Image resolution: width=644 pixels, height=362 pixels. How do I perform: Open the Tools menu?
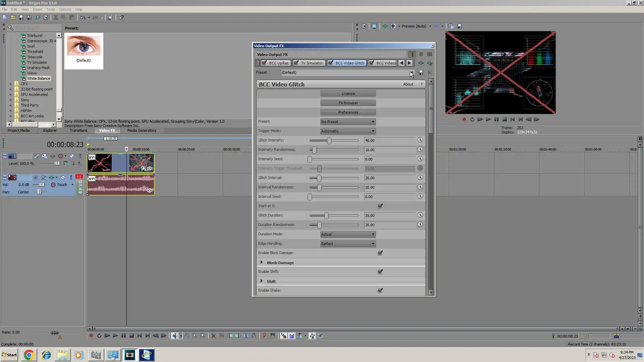pyautogui.click(x=50, y=9)
